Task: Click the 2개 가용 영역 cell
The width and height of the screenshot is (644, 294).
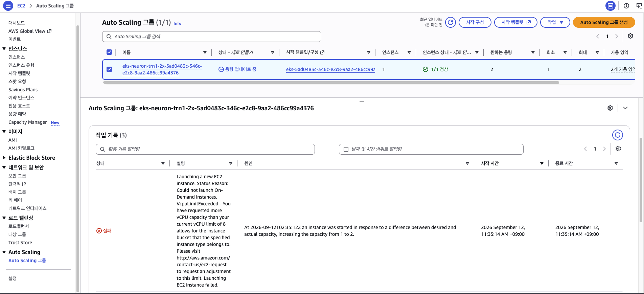Action: (623, 69)
